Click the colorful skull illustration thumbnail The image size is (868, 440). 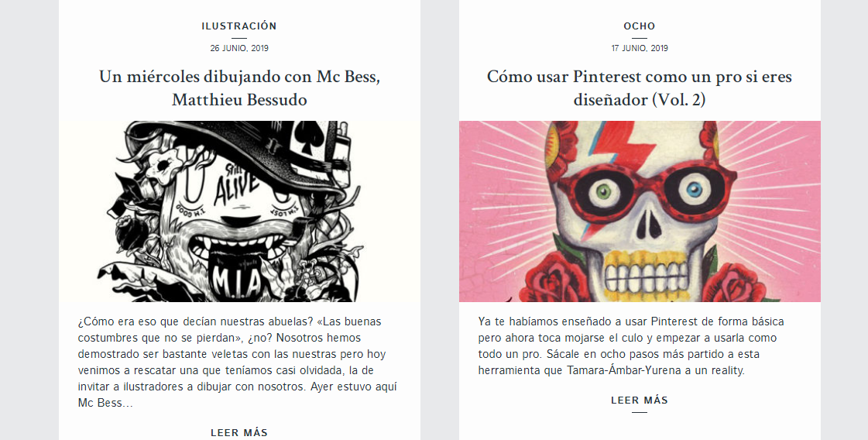click(x=640, y=211)
